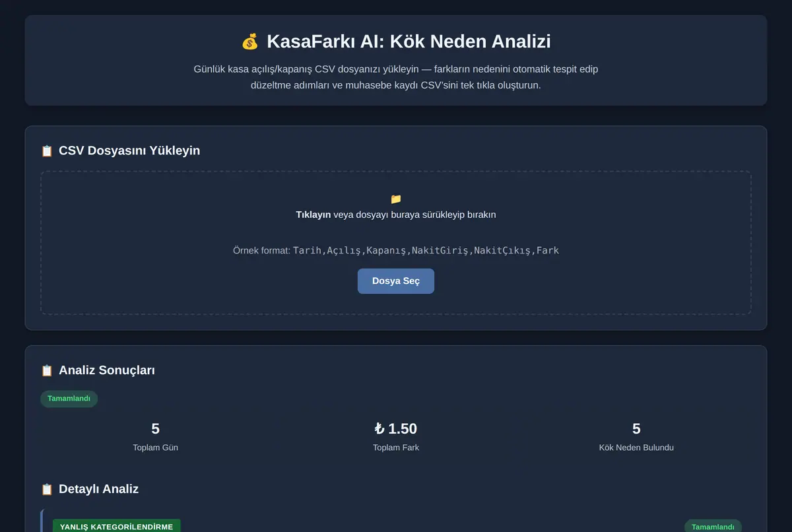
Task: Click clipboard icon beside CSV Dosyasını Yükleyin
Action: pos(47,150)
